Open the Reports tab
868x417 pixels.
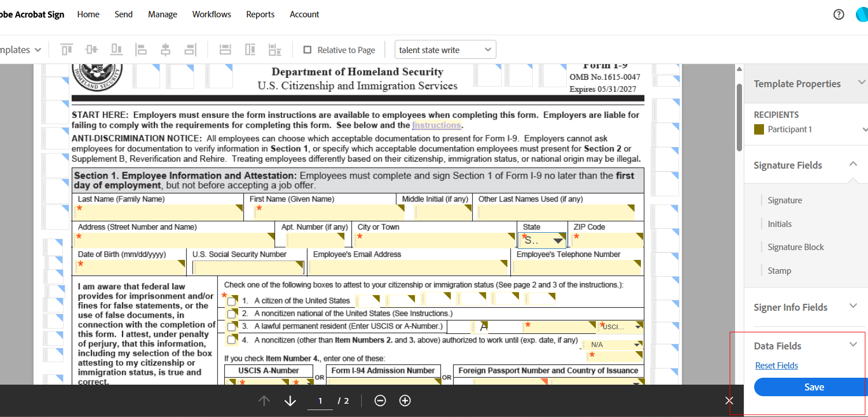260,14
